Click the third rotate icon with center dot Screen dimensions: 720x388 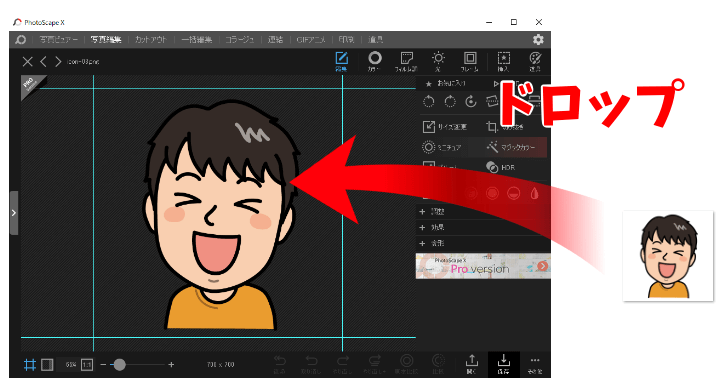pos(471,101)
